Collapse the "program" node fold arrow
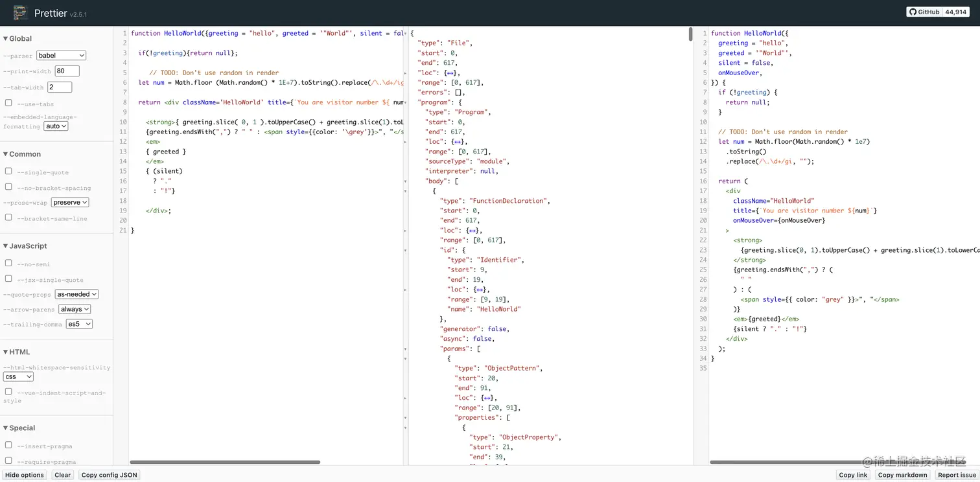 click(406, 102)
